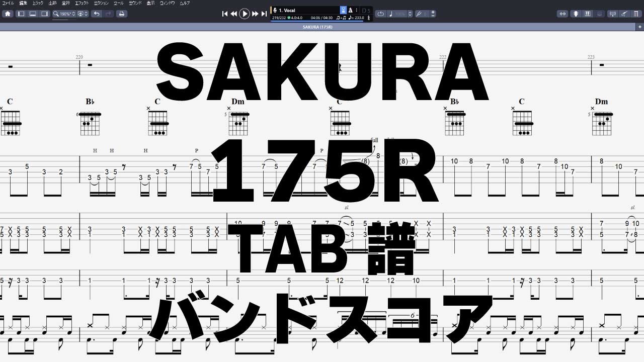The height and width of the screenshot is (362, 644).
Task: Click the guitar instrument view icon
Action: coord(624,14)
